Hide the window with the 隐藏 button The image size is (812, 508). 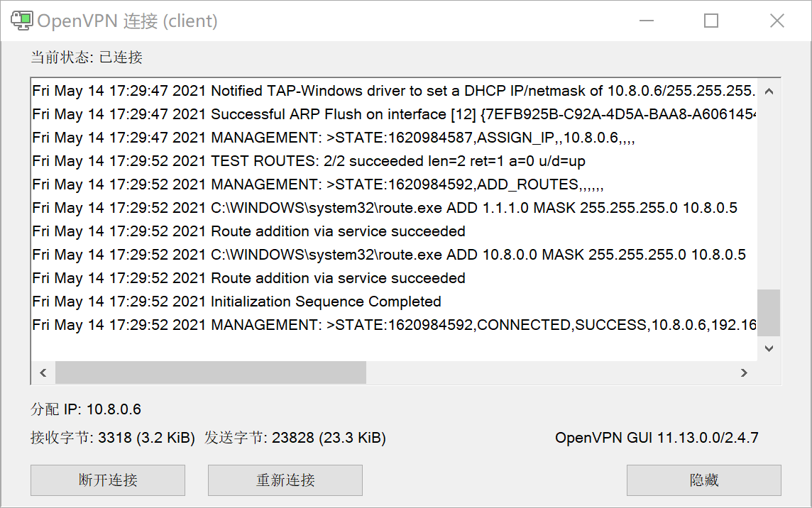coord(703,480)
